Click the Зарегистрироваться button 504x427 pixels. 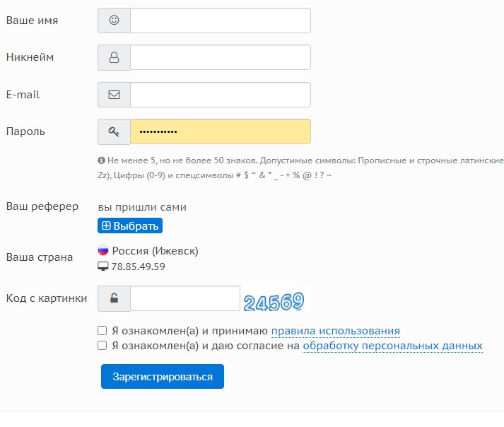(x=162, y=377)
